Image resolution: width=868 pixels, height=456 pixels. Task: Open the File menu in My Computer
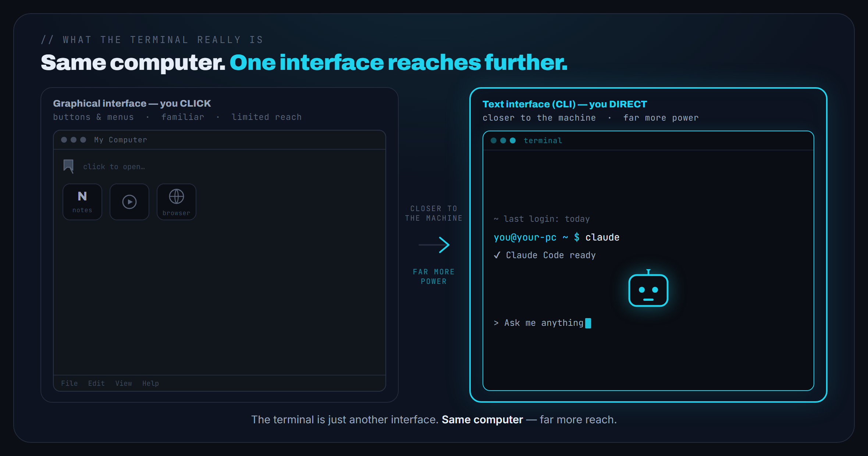[x=69, y=383]
